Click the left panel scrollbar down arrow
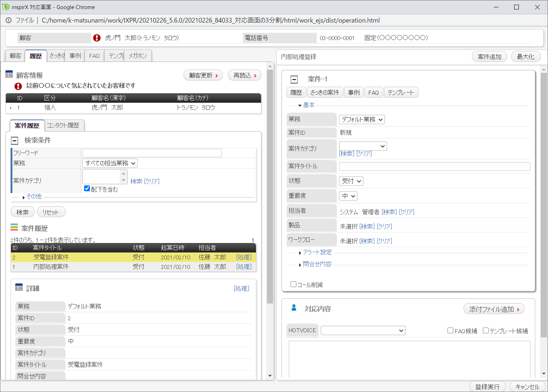The width and height of the screenshot is (548, 392). pyautogui.click(x=270, y=376)
